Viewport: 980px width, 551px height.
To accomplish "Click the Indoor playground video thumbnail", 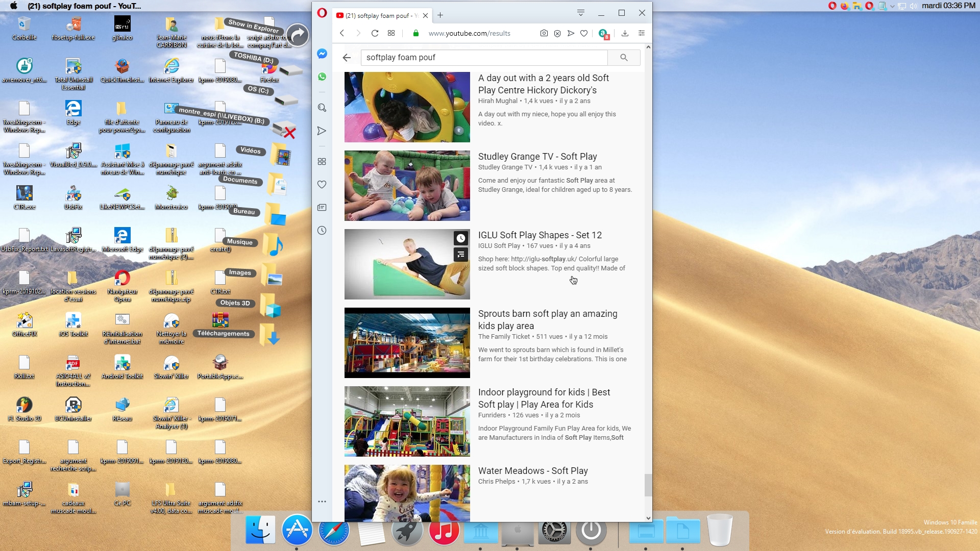I will [x=407, y=421].
